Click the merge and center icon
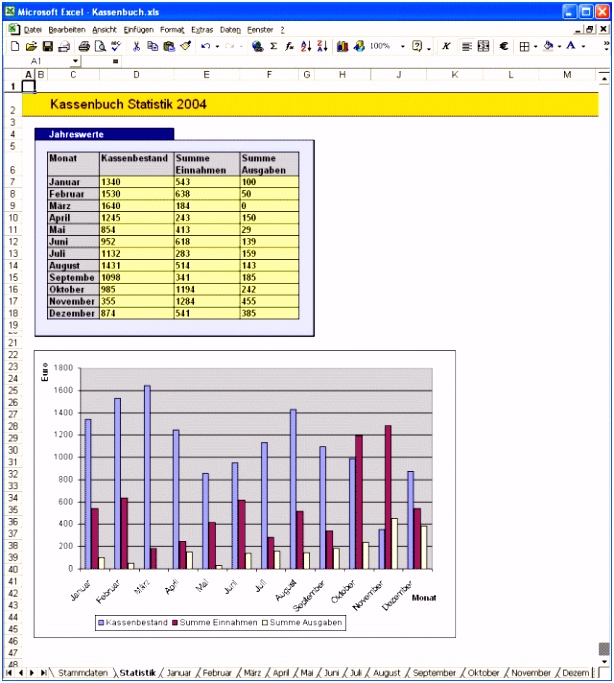Image resolution: width=614 pixels, height=683 pixels. click(x=483, y=46)
